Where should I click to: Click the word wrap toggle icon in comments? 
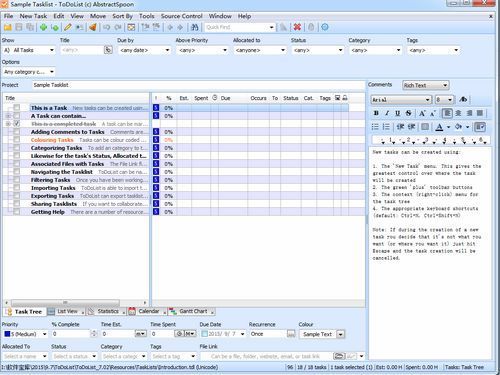pyautogui.click(x=480, y=127)
